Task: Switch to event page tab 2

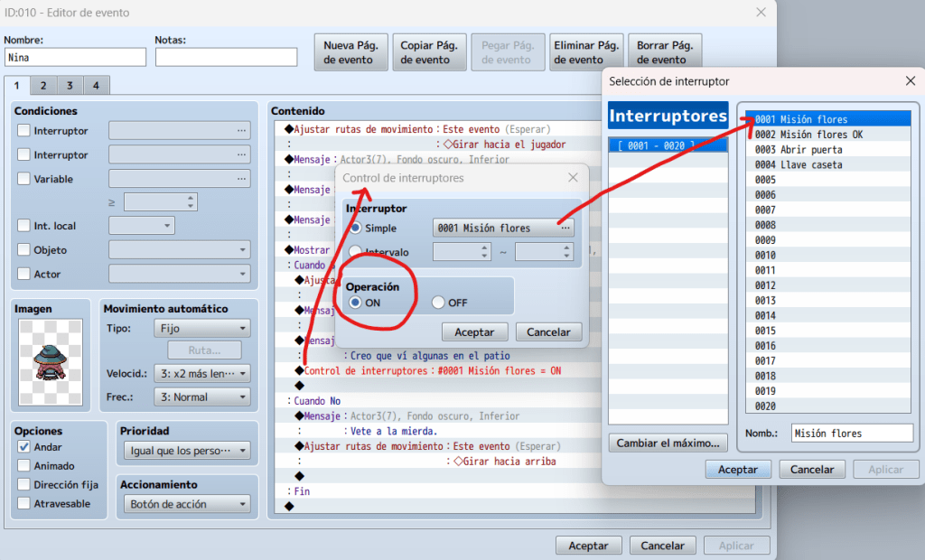Action: [x=42, y=86]
